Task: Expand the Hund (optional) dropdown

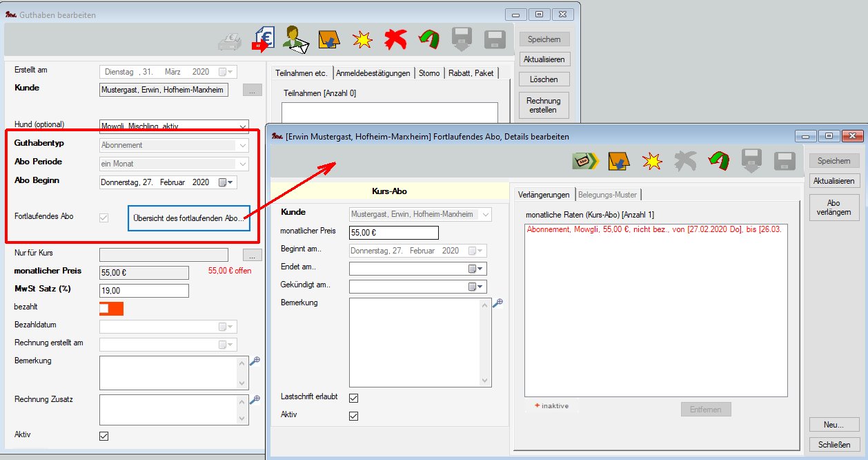Action: pyautogui.click(x=242, y=127)
